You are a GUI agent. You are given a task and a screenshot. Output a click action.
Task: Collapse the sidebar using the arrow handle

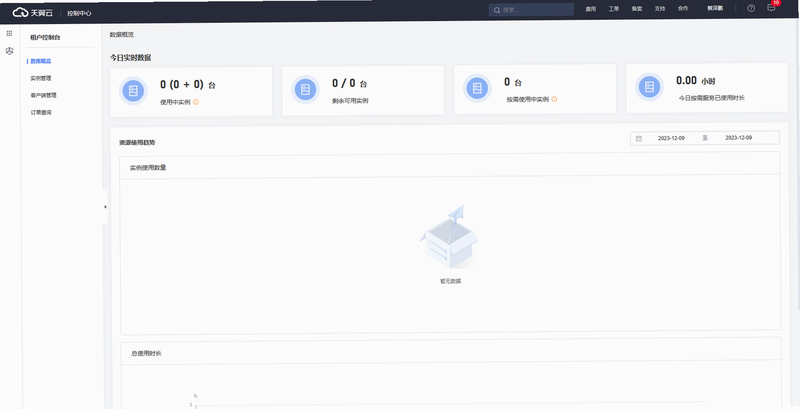[x=105, y=207]
